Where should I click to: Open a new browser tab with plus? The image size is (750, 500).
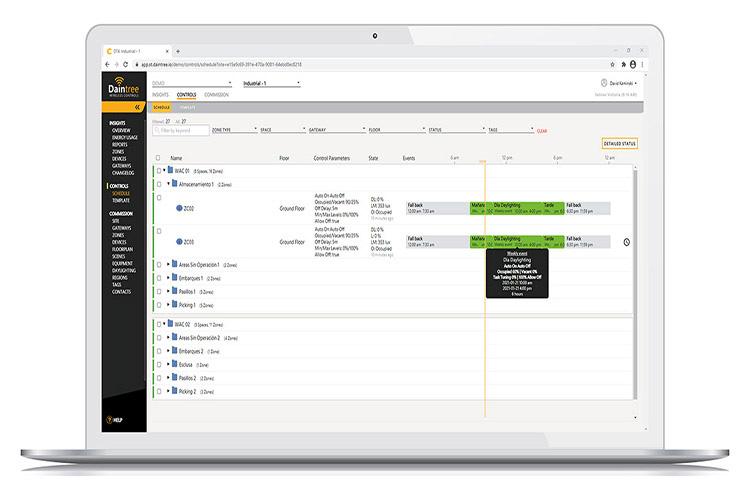[177, 51]
